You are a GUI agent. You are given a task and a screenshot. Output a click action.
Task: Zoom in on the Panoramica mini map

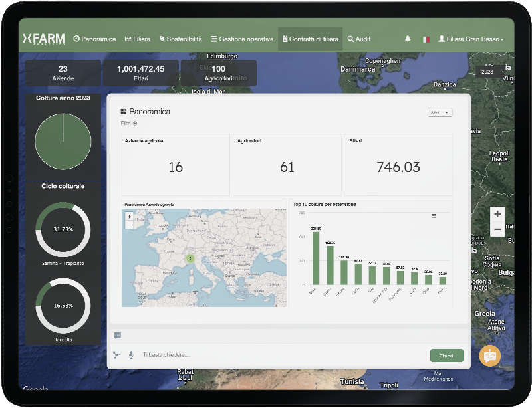tap(129, 217)
